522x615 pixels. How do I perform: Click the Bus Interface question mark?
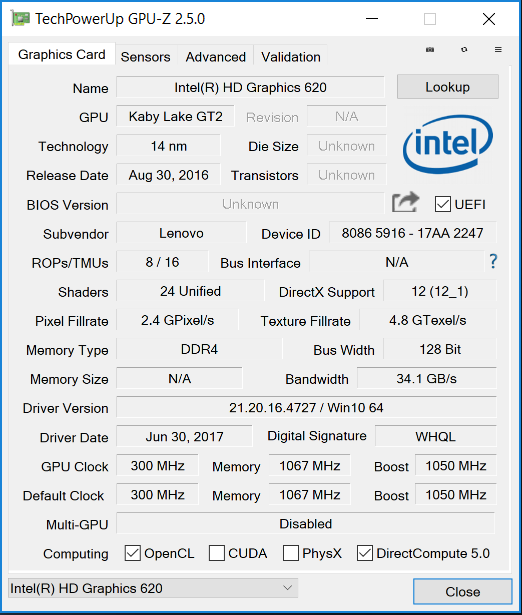click(x=493, y=262)
